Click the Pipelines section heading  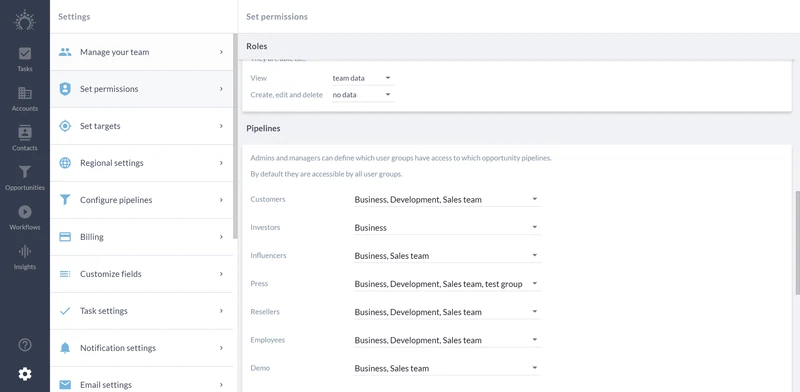point(263,129)
